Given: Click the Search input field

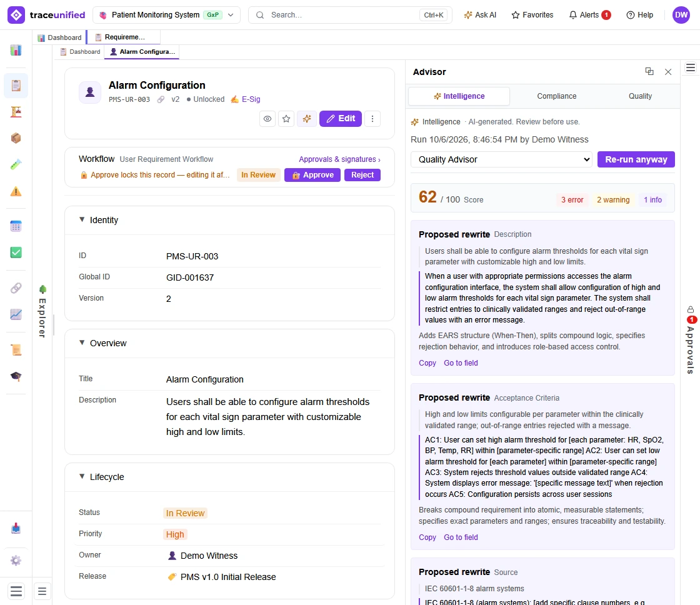Looking at the screenshot, I should (350, 15).
